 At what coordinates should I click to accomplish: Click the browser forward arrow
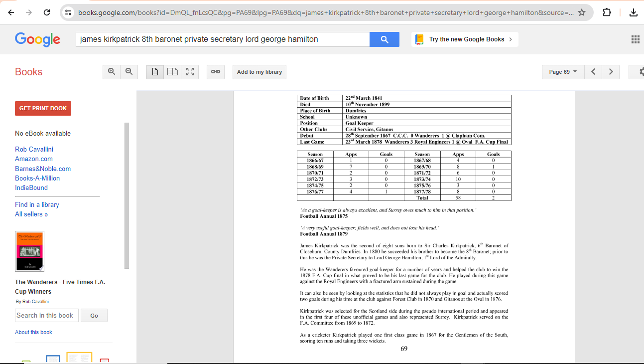pyautogui.click(x=29, y=12)
